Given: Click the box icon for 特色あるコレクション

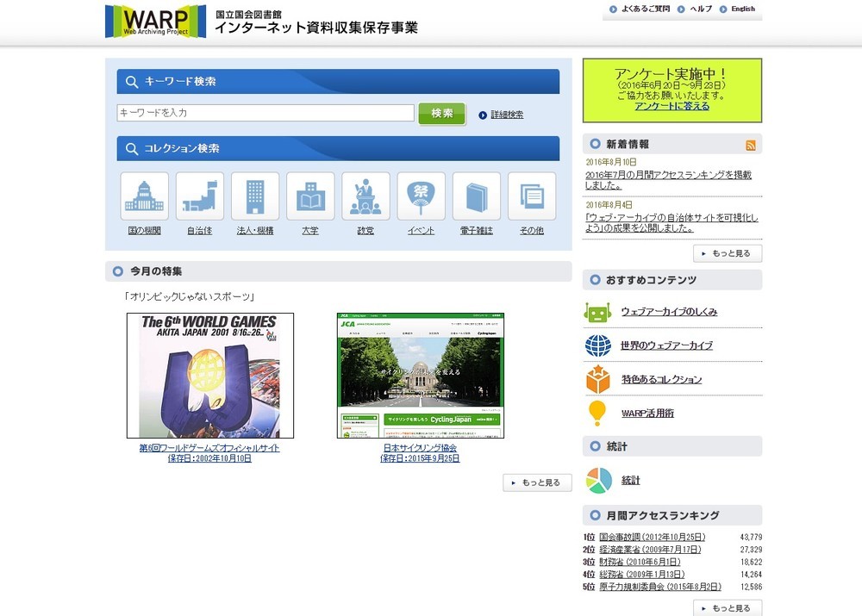Looking at the screenshot, I should (x=597, y=377).
